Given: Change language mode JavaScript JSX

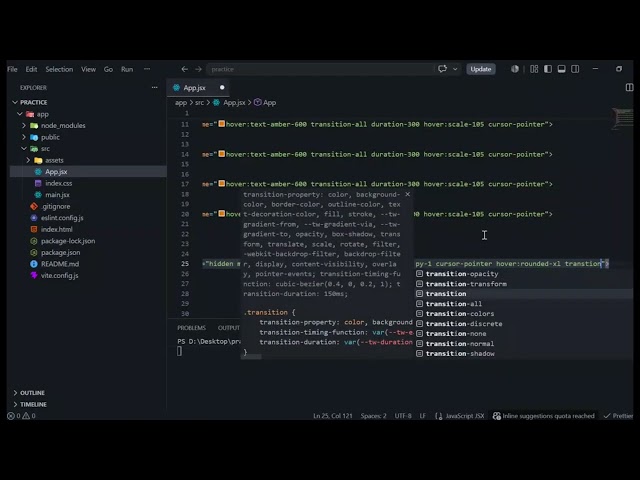Looking at the screenshot, I should (x=464, y=416).
